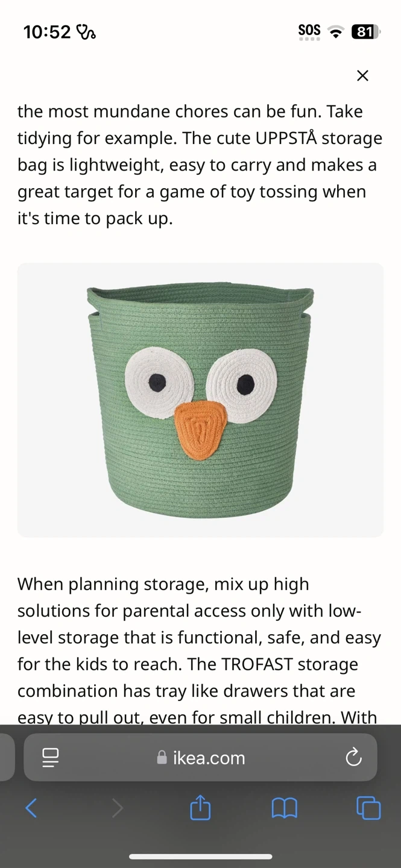Tap the greyed-out forward arrow
The height and width of the screenshot is (868, 401).
tap(117, 808)
